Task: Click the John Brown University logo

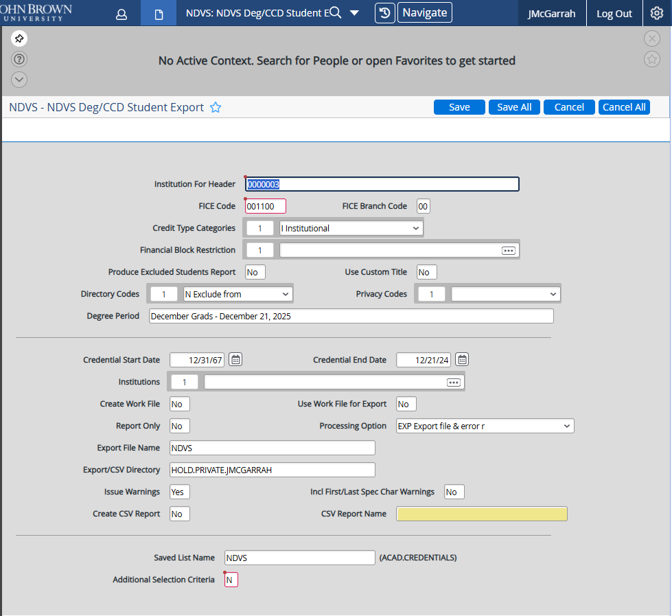Action: (36, 13)
